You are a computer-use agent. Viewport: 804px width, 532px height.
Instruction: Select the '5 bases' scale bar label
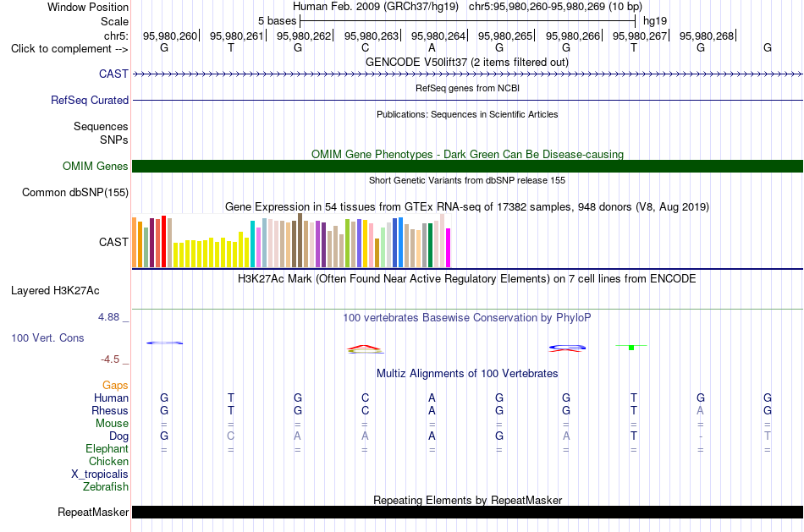pyautogui.click(x=277, y=21)
